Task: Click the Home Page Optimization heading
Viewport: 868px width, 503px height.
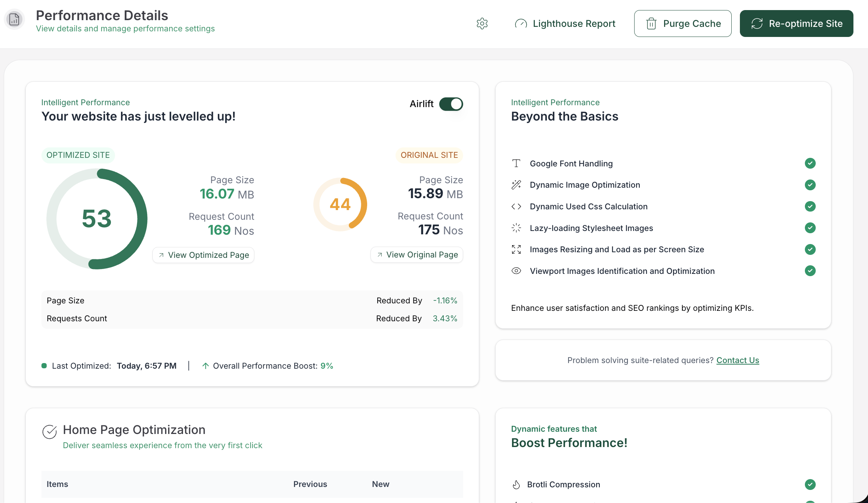Action: point(134,430)
